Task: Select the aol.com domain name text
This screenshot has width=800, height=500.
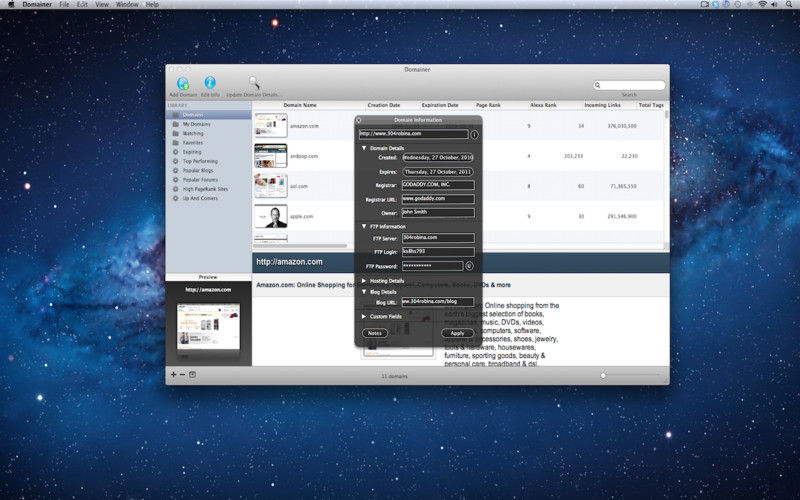Action: 298,186
